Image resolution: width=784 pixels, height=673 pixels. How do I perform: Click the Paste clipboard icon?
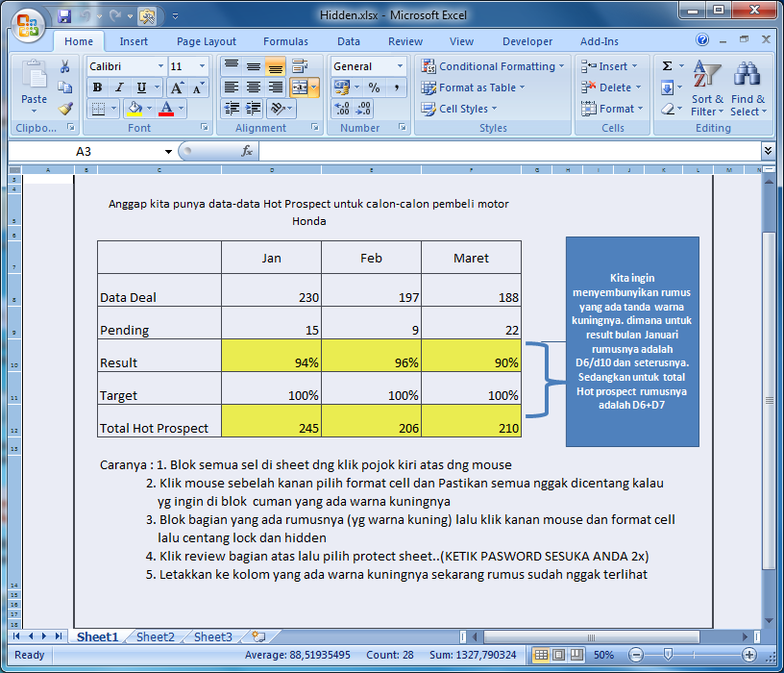click(34, 75)
